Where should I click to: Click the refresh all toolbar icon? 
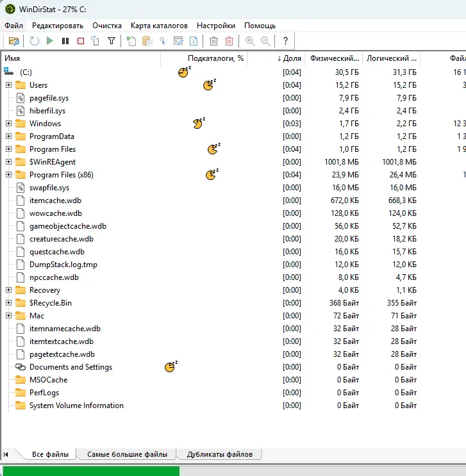[35, 40]
